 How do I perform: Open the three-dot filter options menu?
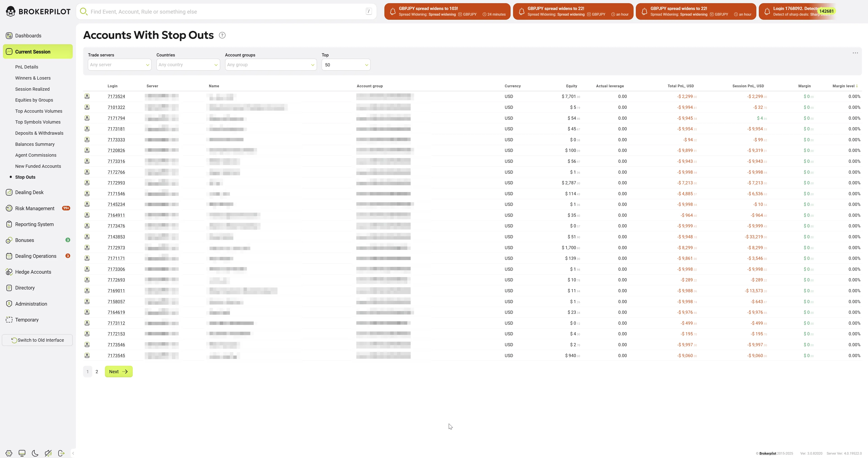[x=855, y=53]
